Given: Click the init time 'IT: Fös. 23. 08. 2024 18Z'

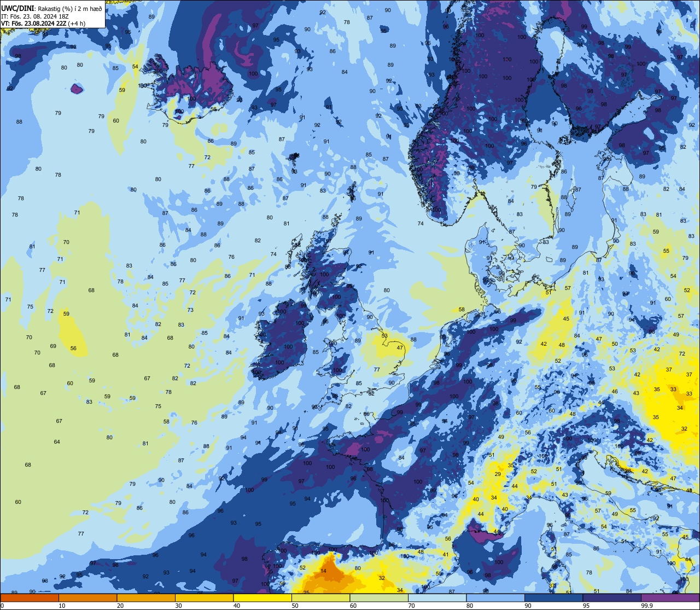Looking at the screenshot, I should pos(34,16).
